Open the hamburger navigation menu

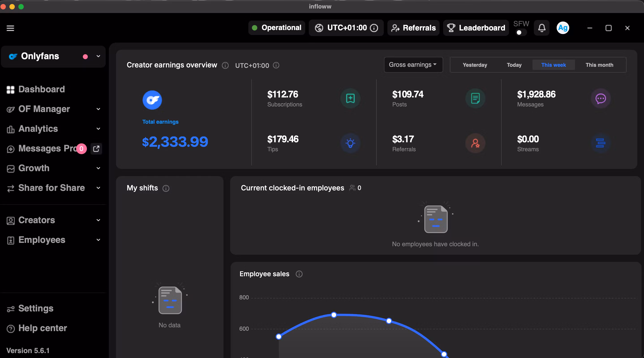click(x=10, y=28)
